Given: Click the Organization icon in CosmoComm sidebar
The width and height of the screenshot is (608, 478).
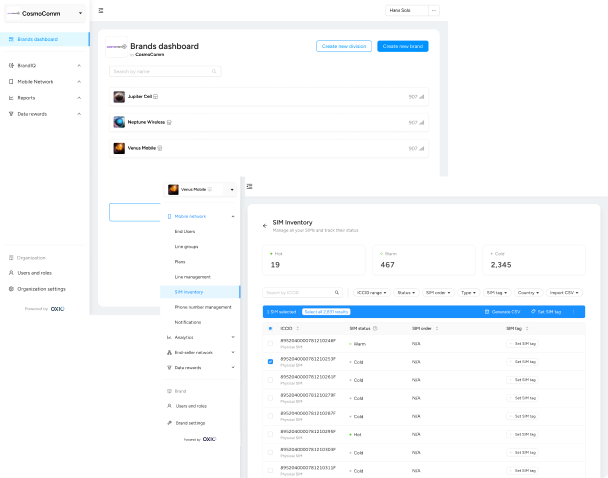Looking at the screenshot, I should coord(11,258).
